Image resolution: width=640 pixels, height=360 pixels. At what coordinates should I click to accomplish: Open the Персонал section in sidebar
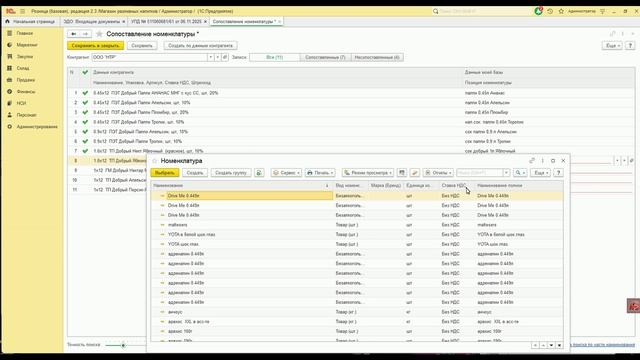[26, 115]
